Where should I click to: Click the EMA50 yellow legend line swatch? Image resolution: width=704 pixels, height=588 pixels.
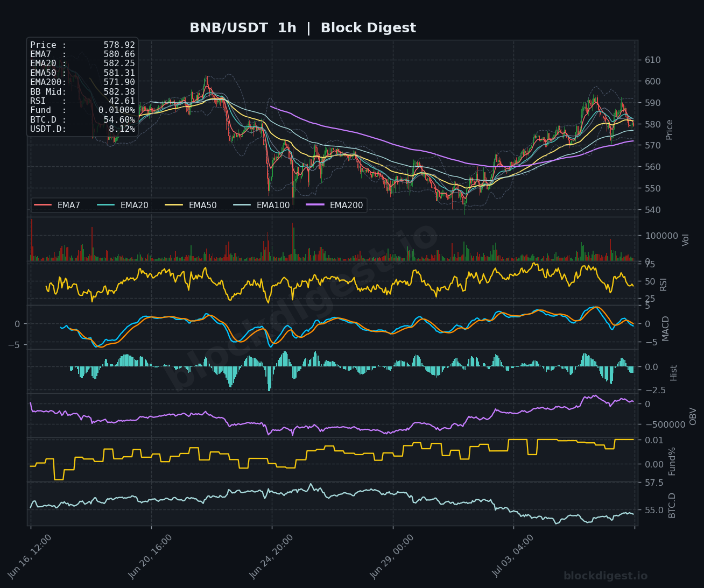[174, 205]
